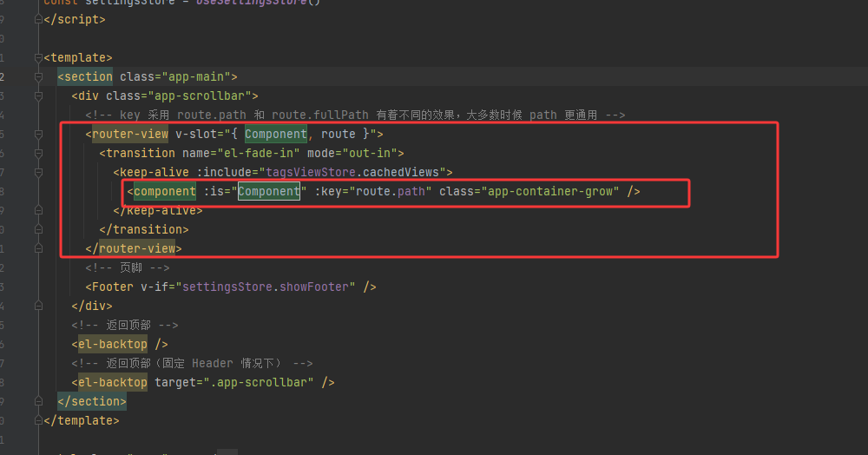Click the opening section tag name
Viewport: 868px width, 455px height.
(x=89, y=77)
